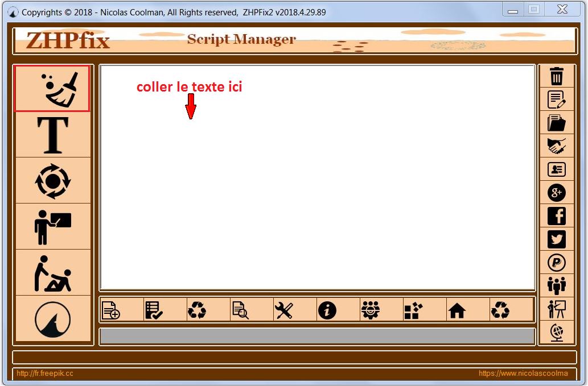This screenshot has height=386, width=588.
Task: Click the handshake icon
Action: 557,146
